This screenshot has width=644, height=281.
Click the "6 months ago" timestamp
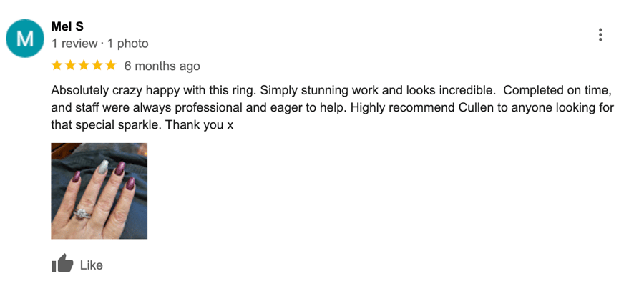pos(162,66)
